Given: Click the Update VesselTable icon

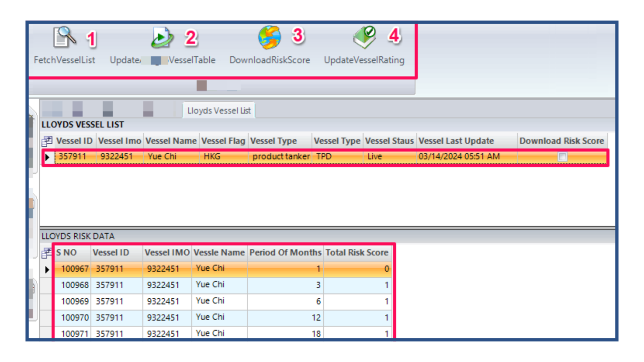Looking at the screenshot, I should pyautogui.click(x=162, y=38).
